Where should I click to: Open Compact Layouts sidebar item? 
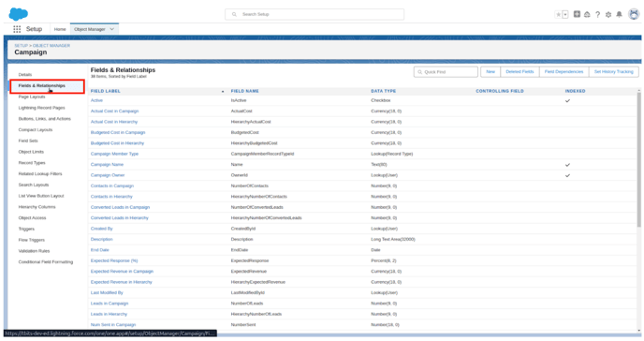36,130
